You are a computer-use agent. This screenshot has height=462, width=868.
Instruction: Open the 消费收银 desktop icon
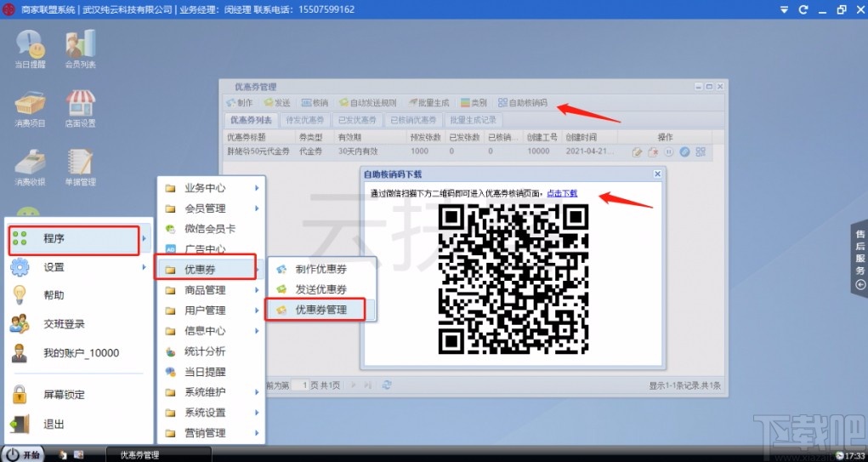[x=30, y=168]
